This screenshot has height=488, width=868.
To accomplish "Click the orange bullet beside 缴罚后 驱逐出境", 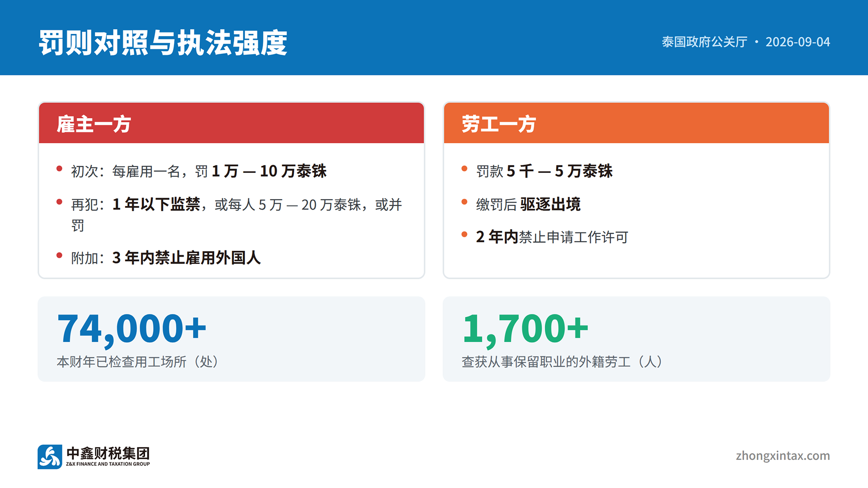I will 464,202.
